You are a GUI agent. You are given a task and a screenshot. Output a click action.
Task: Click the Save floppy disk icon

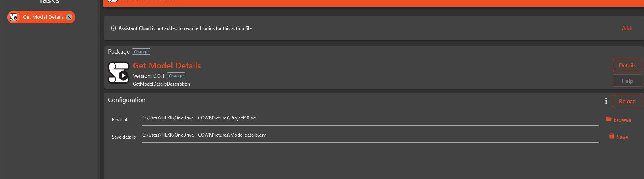[x=612, y=136]
